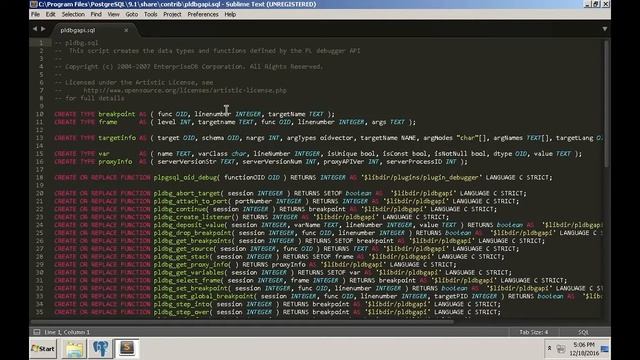Image resolution: width=640 pixels, height=360 pixels.
Task: Go to next tab with right arrow
Action: pyautogui.click(x=43, y=29)
